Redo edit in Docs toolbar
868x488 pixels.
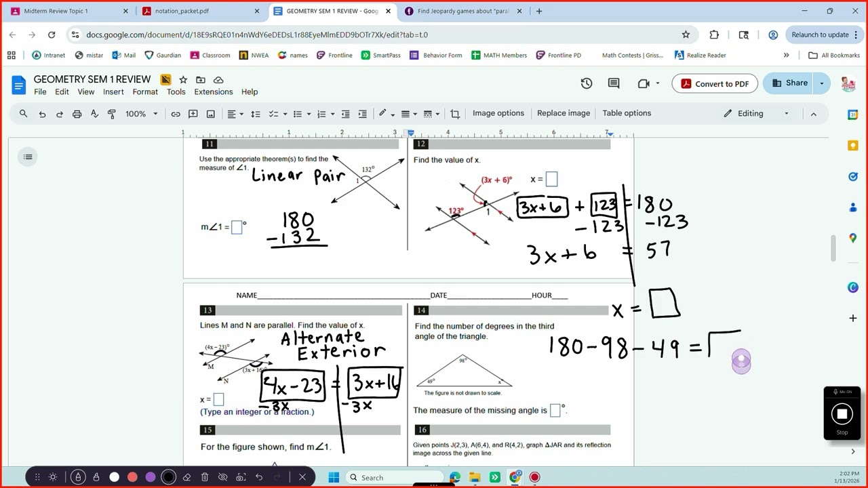59,114
